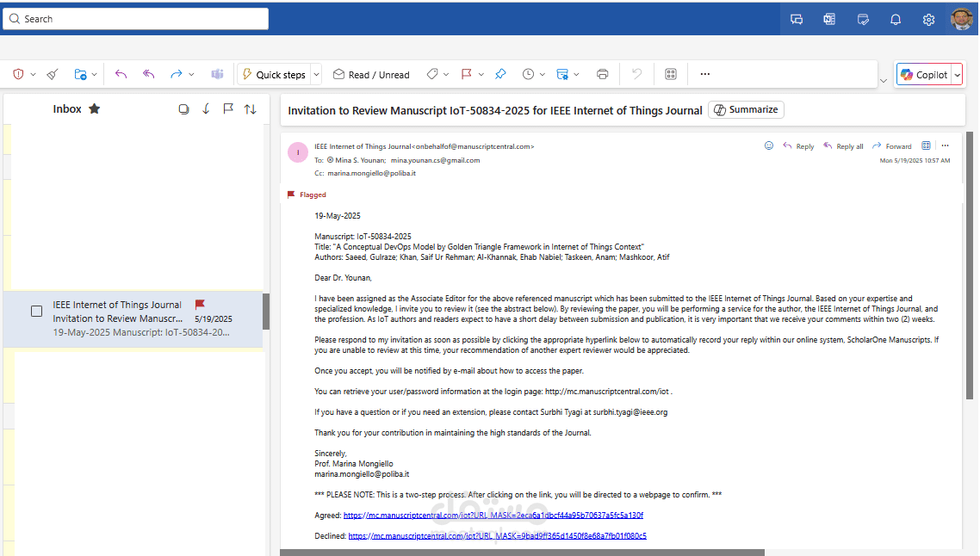Open the My Day calendar-check icon

tap(863, 20)
